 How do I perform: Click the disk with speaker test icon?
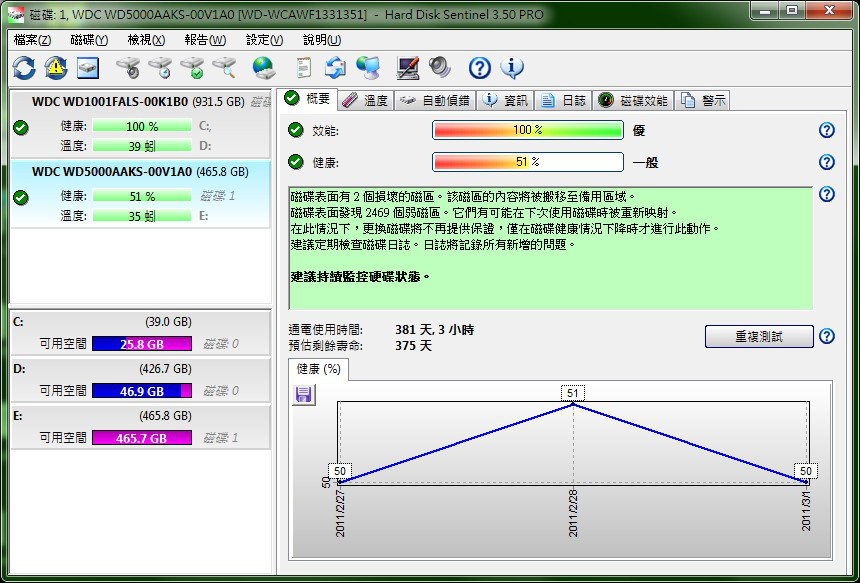pos(128,68)
